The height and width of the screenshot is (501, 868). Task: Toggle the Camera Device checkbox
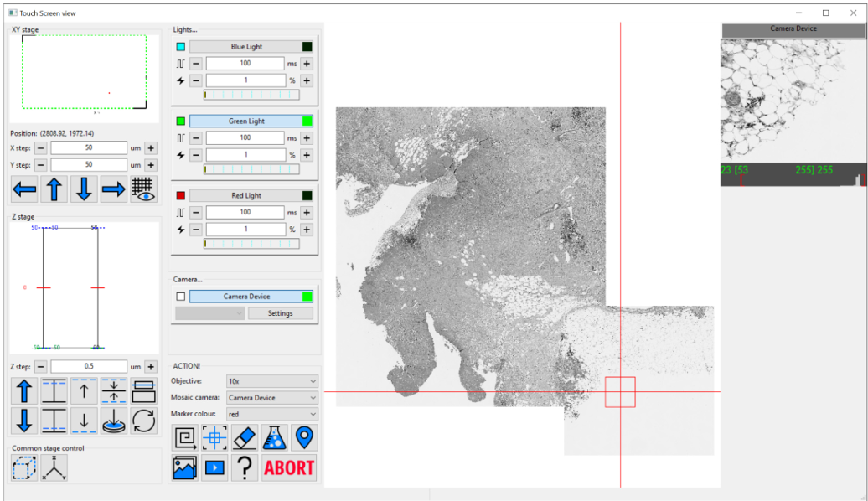click(180, 296)
